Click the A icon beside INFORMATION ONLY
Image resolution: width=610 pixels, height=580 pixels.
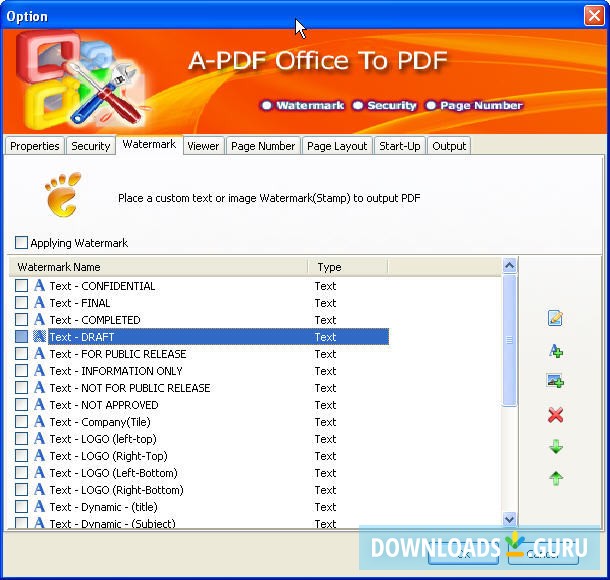click(x=39, y=371)
